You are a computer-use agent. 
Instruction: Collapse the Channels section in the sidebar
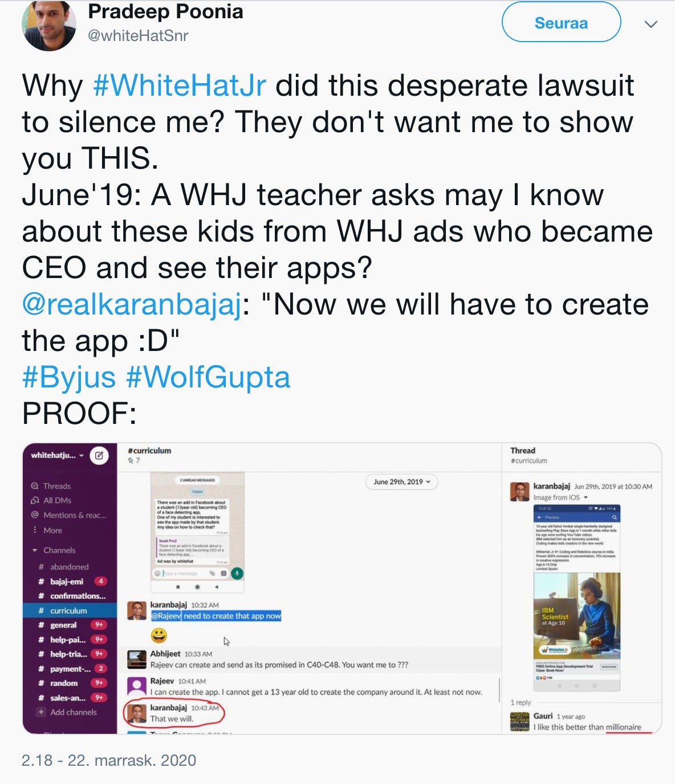[x=35, y=550]
